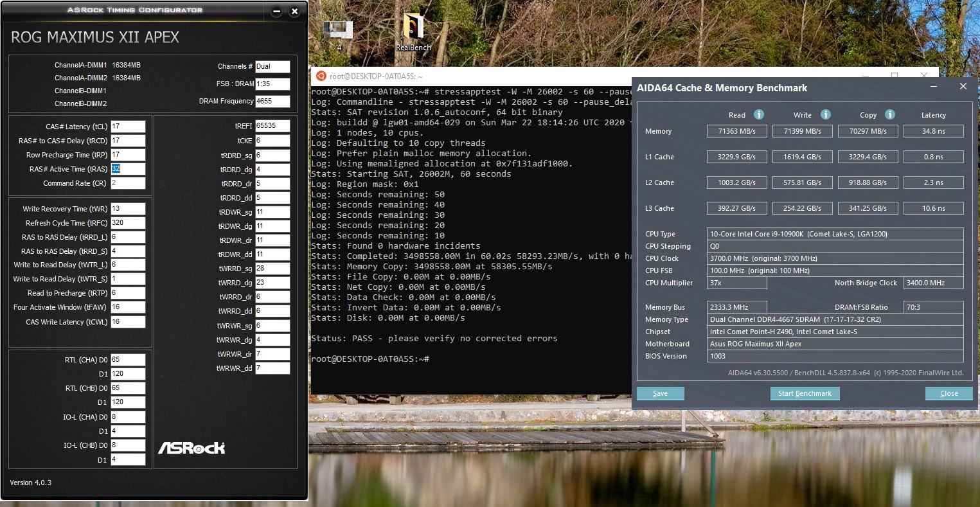Click the Copy info icon in AIDA64
Screen dimensions: 980x507
click(890, 114)
